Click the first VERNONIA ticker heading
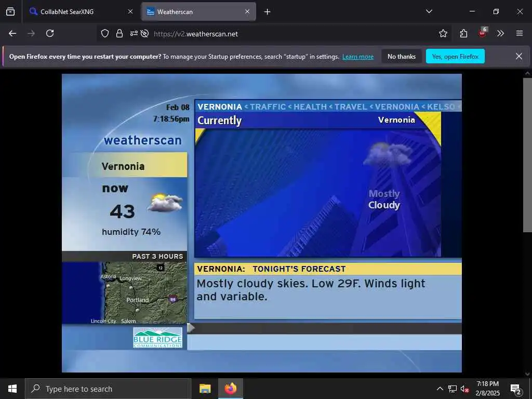Image resolution: width=532 pixels, height=399 pixels. (220, 107)
